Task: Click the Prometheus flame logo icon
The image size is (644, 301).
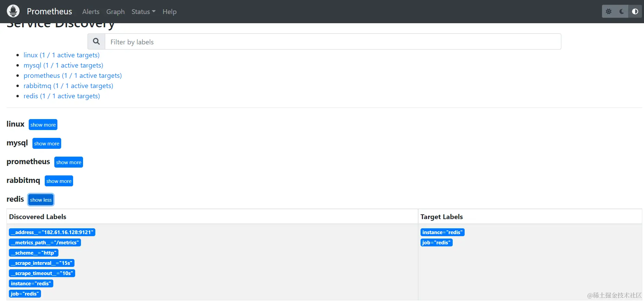Action: (x=13, y=11)
